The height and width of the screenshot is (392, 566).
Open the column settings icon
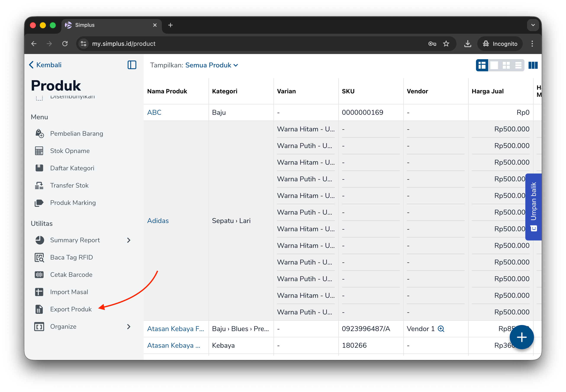click(533, 65)
